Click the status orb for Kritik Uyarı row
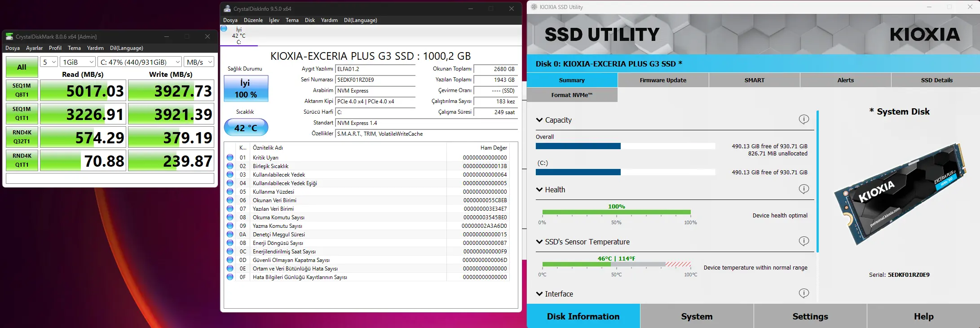Image resolution: width=980 pixels, height=328 pixels. coord(230,157)
